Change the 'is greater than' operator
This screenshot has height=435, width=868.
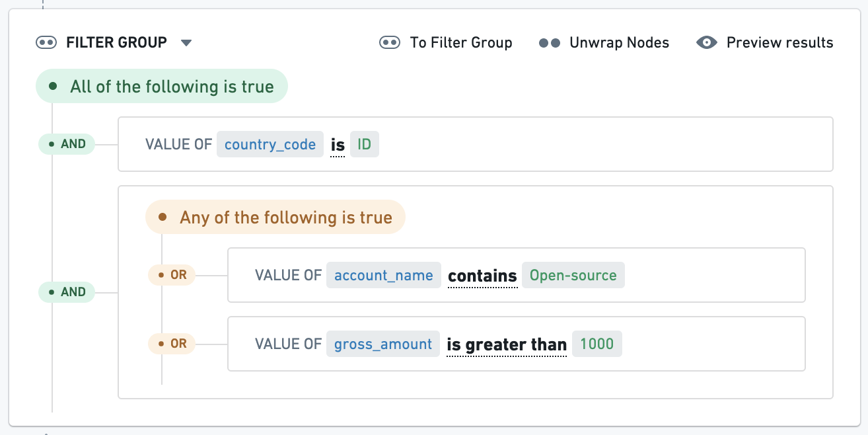click(507, 344)
